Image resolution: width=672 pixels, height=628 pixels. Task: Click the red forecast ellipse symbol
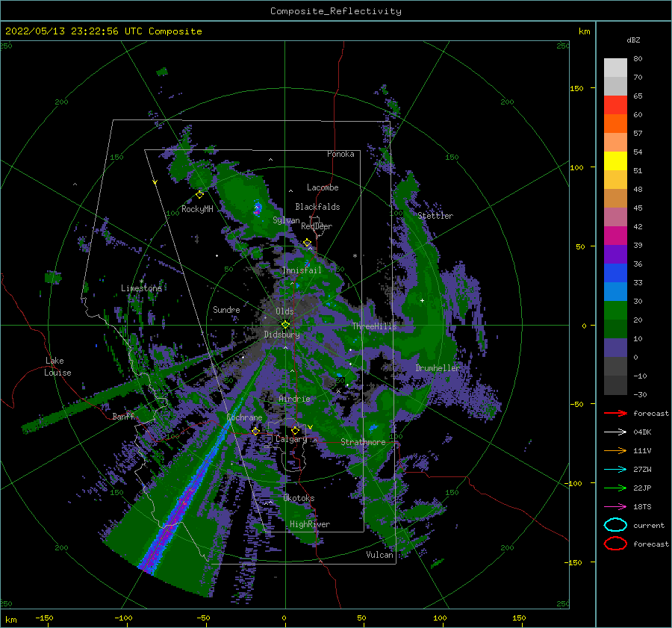(615, 544)
